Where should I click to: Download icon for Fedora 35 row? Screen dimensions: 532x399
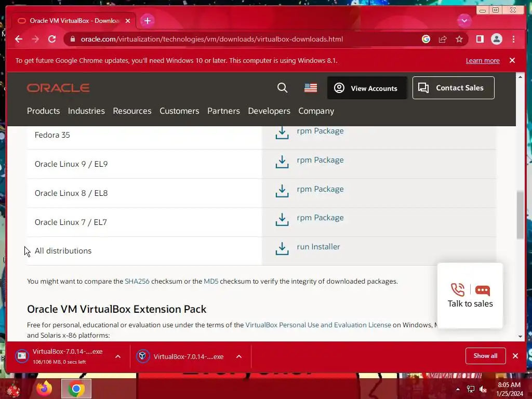pos(282,132)
